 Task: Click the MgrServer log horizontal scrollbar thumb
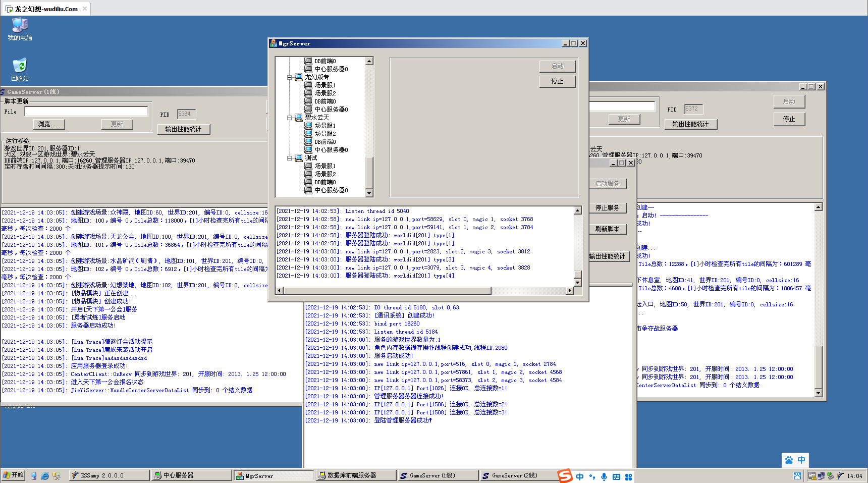(x=388, y=291)
